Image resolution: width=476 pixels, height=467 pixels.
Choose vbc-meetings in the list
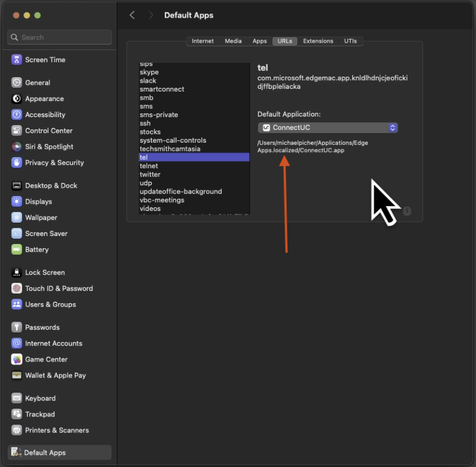pos(194,200)
